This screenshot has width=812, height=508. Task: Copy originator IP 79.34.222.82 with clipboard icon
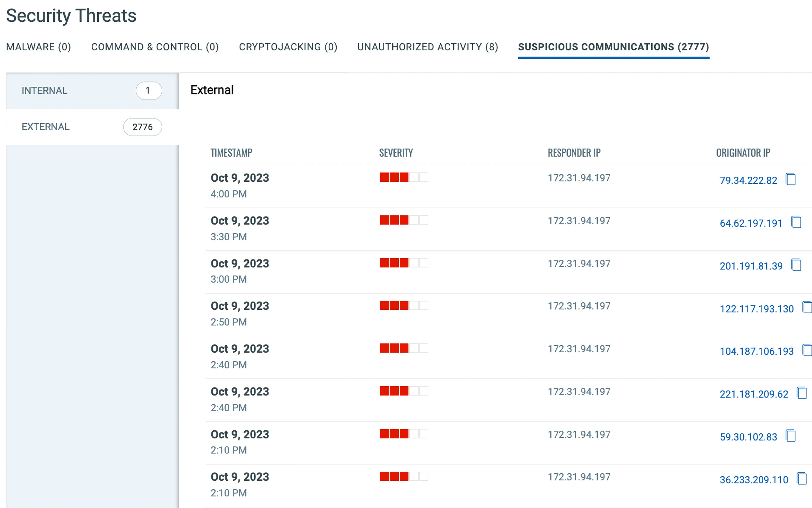(x=791, y=179)
